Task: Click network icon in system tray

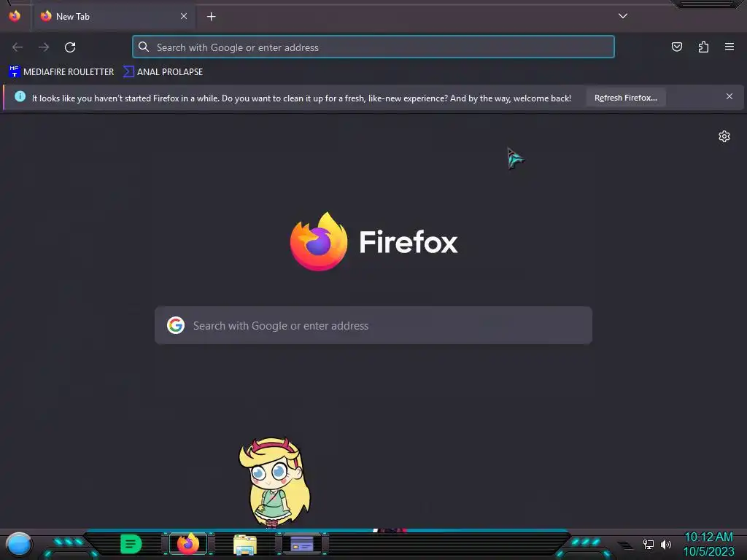Action: tap(648, 544)
